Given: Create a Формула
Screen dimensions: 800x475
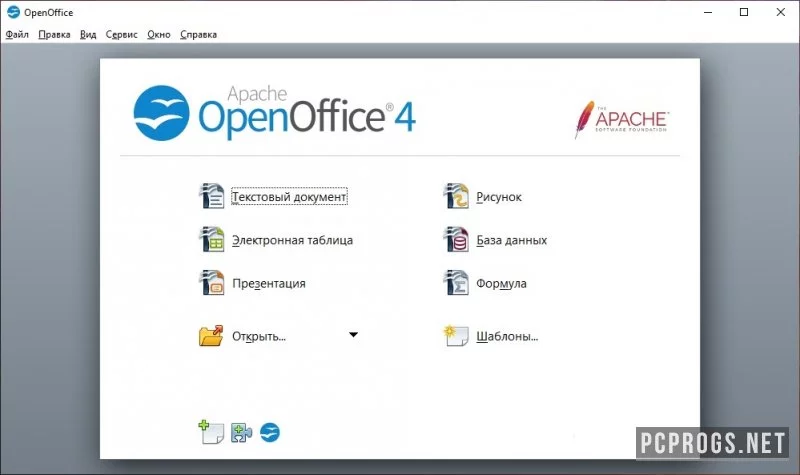Looking at the screenshot, I should (501, 283).
